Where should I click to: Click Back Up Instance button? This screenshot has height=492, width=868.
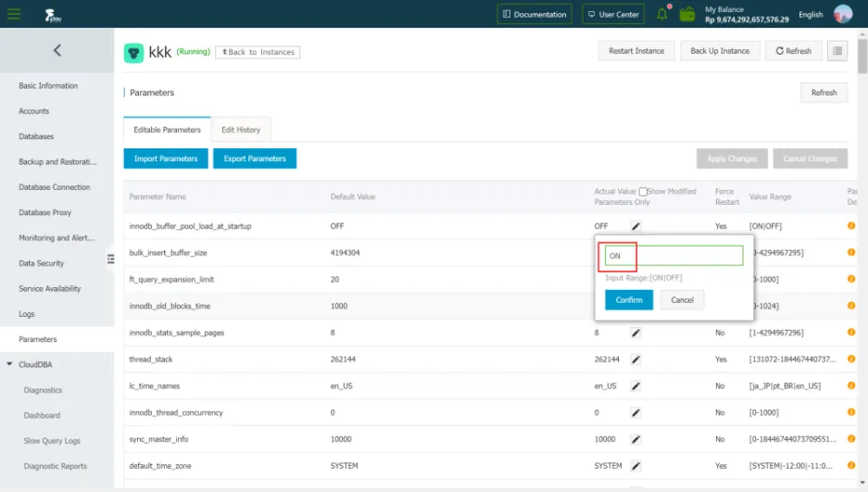(720, 51)
